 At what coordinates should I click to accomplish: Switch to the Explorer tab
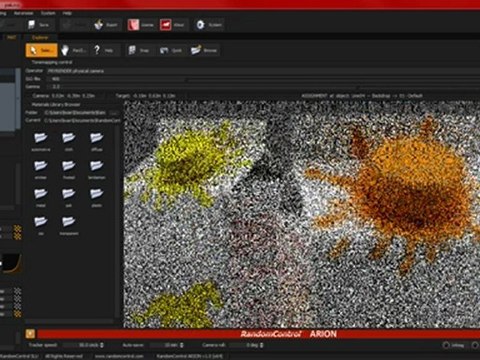40,38
